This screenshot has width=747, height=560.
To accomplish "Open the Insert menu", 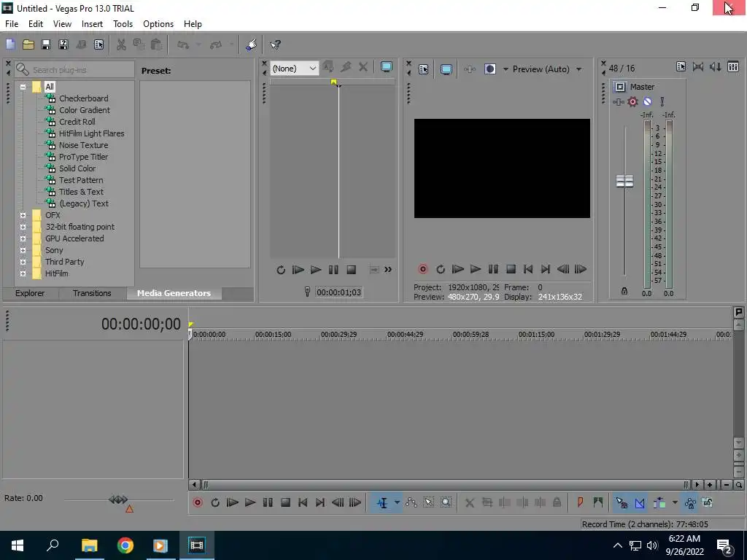I will (92, 24).
